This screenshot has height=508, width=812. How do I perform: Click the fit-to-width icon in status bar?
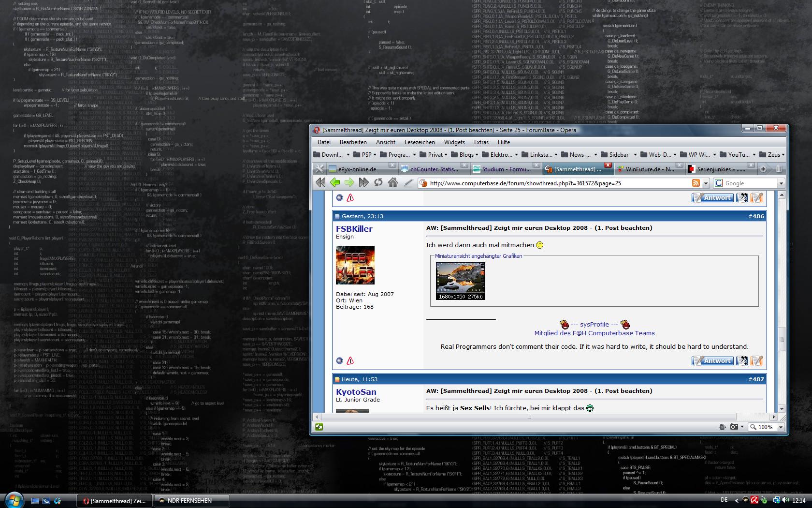723,427
